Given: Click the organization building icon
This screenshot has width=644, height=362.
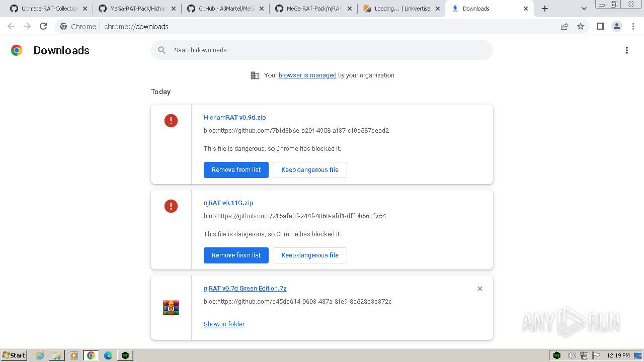Looking at the screenshot, I should pyautogui.click(x=255, y=75).
